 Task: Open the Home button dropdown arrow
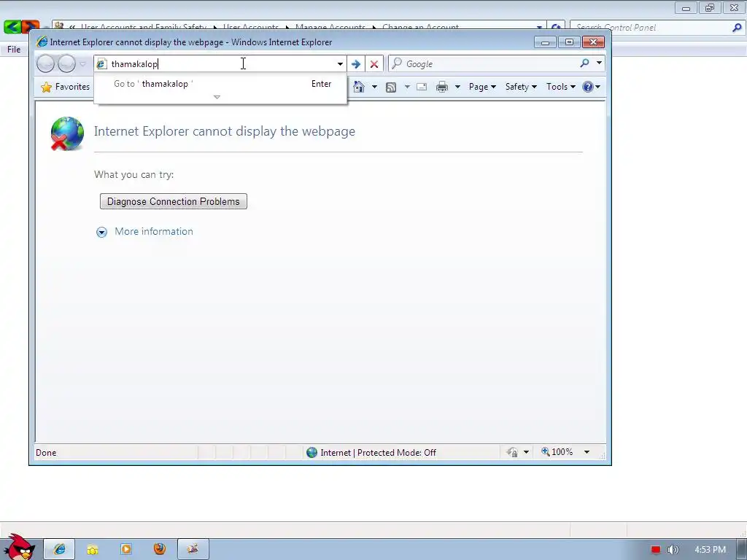pyautogui.click(x=374, y=87)
